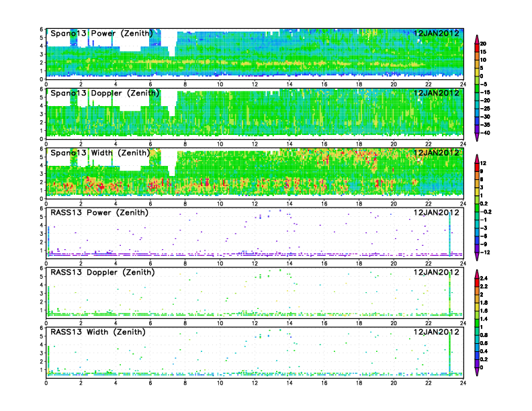Screen dimensions: 532x411
Task: Click x-axis tick "14" under the RASS13 Width panel
Action: coord(290,383)
